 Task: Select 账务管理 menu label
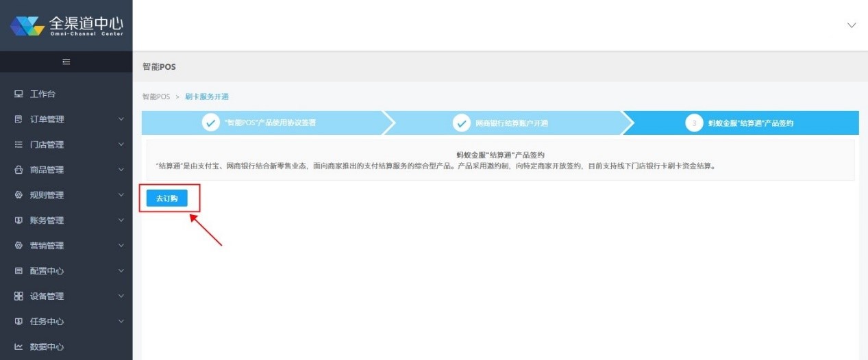point(47,220)
